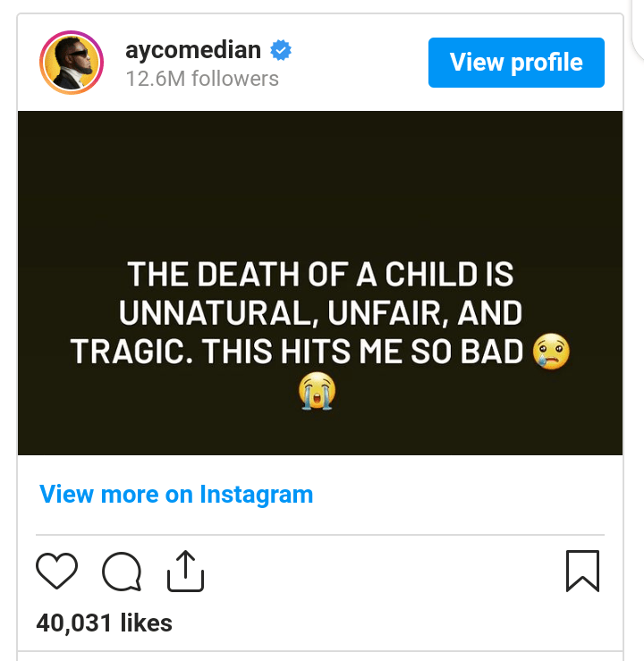The image size is (644, 661).
Task: Click the line 'UNNATURAL, UNFAIR, AND'
Action: tap(319, 313)
